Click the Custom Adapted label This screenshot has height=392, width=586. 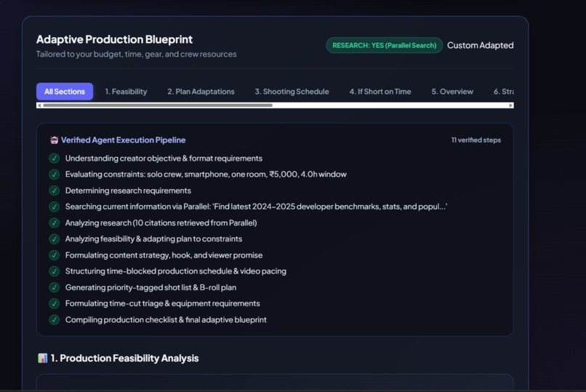481,45
